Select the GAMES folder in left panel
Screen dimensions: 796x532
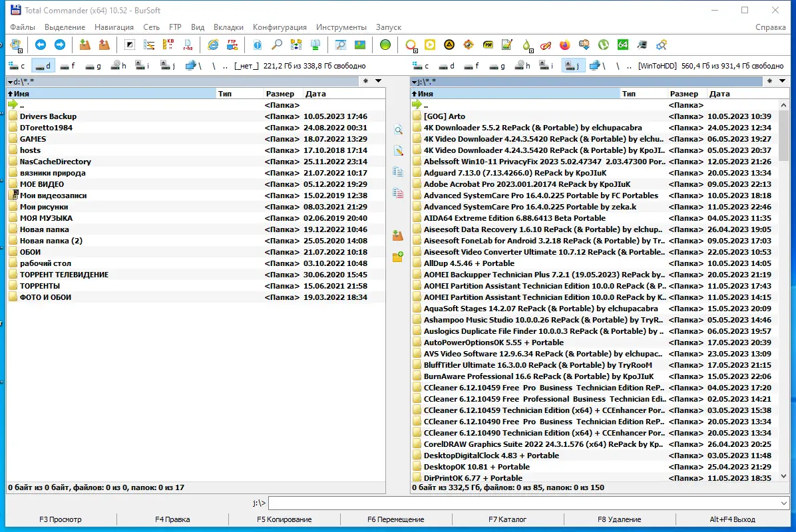click(196, 139)
